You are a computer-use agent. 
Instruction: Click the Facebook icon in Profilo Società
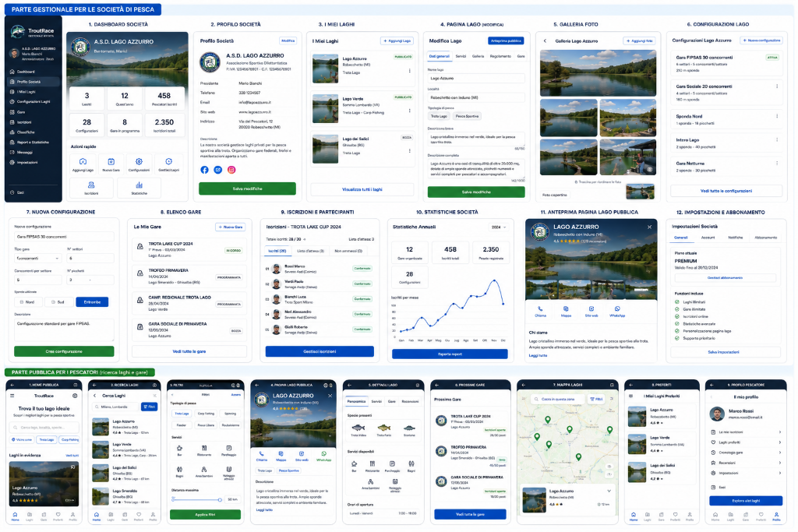[205, 170]
